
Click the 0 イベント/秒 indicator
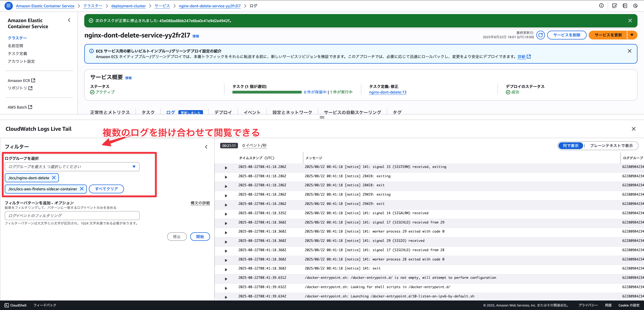coord(254,145)
